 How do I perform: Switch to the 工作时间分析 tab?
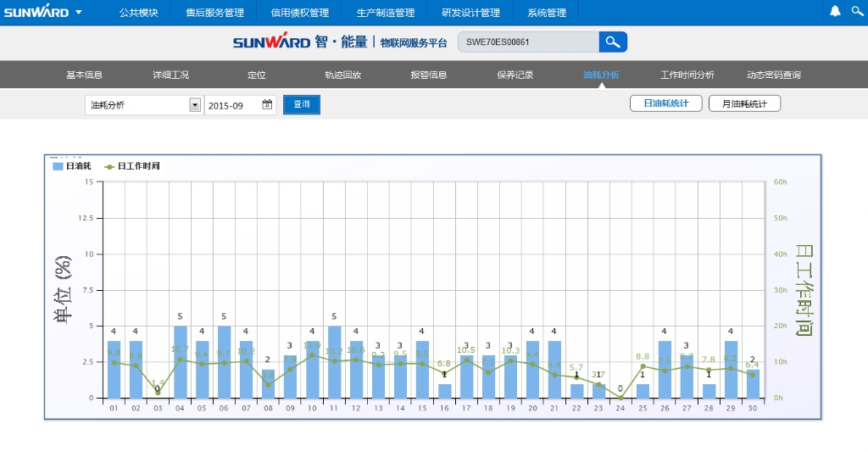pyautogui.click(x=687, y=75)
